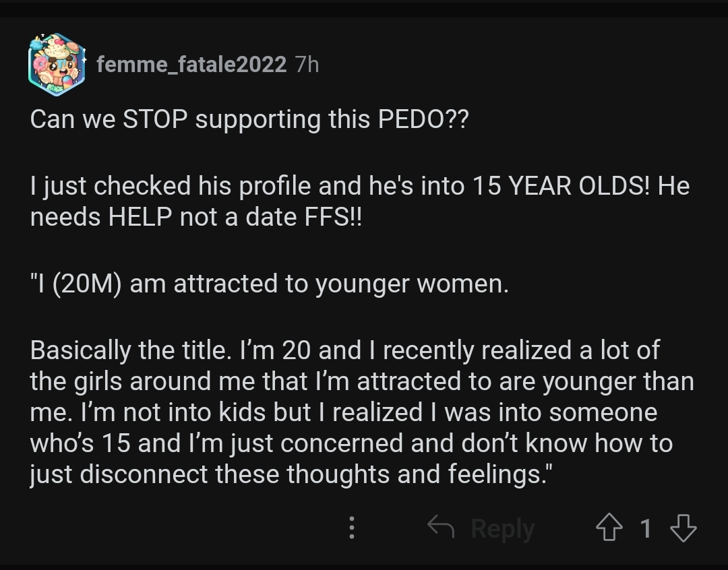
Task: Click the paragraph starting 'I just checked his profile'
Action: 360,201
